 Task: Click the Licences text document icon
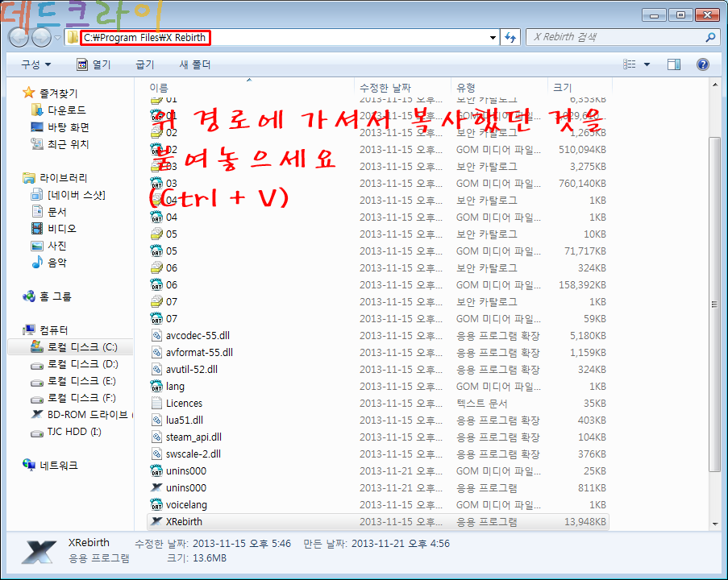pyautogui.click(x=157, y=404)
